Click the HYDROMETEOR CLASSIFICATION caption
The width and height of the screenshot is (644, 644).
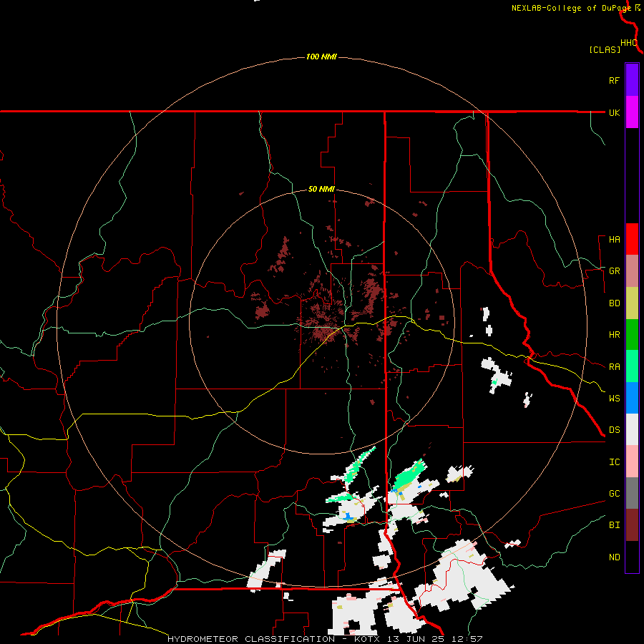251,639
